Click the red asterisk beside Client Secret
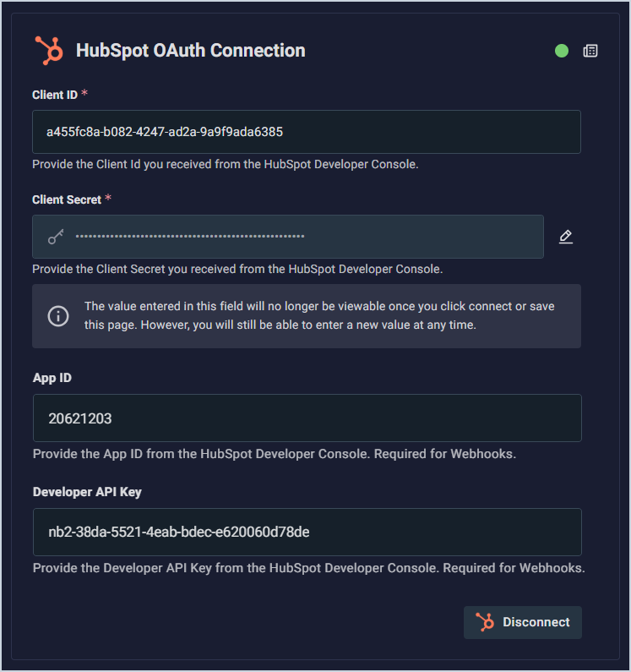The width and height of the screenshot is (631, 672). coord(108,199)
